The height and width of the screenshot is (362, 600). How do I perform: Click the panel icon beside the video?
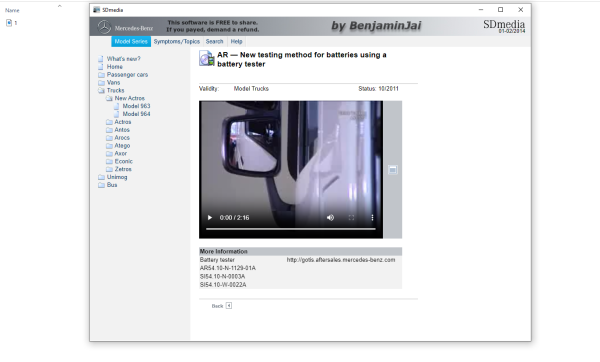393,170
